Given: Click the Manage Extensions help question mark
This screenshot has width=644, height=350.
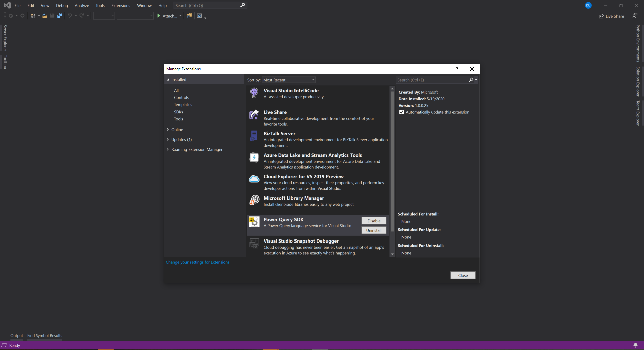Looking at the screenshot, I should 457,69.
